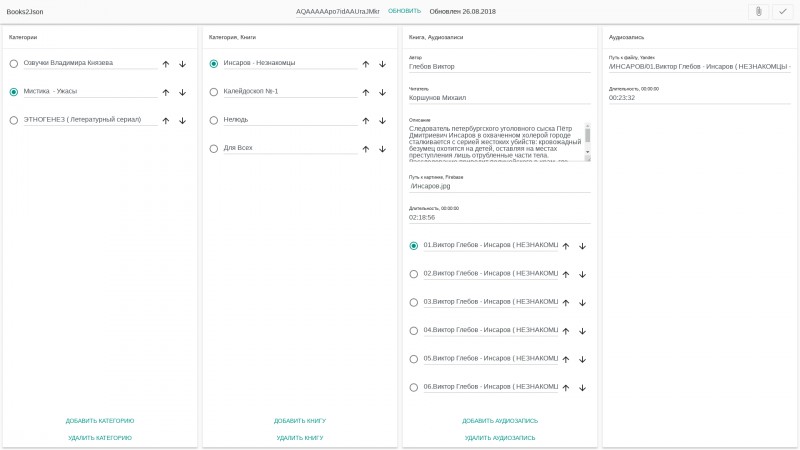This screenshot has width=800, height=450.
Task: Select 'Калейдоскоп №-1' book radio button
Action: point(214,92)
